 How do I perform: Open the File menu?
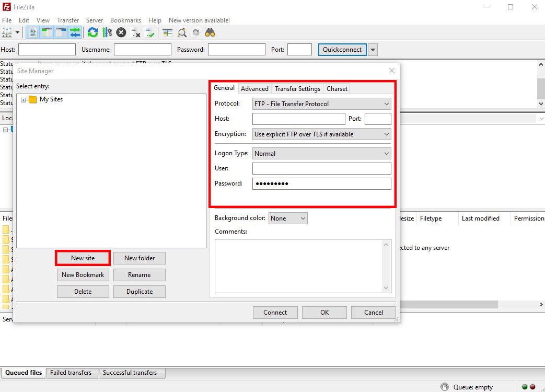coord(7,20)
